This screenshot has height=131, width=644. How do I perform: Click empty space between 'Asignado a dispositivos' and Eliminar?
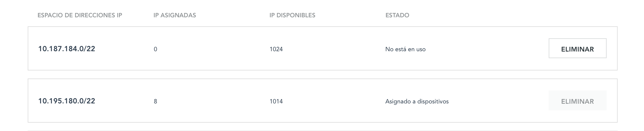point(498,101)
